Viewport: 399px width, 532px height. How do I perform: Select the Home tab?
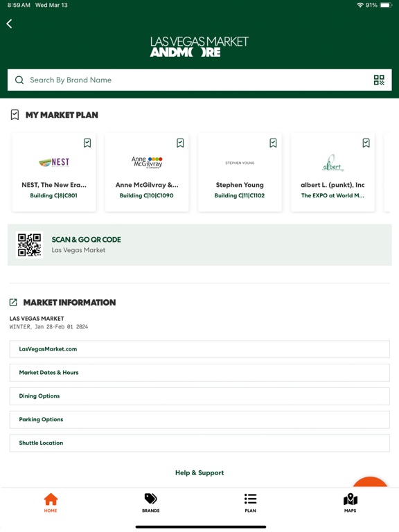click(51, 502)
